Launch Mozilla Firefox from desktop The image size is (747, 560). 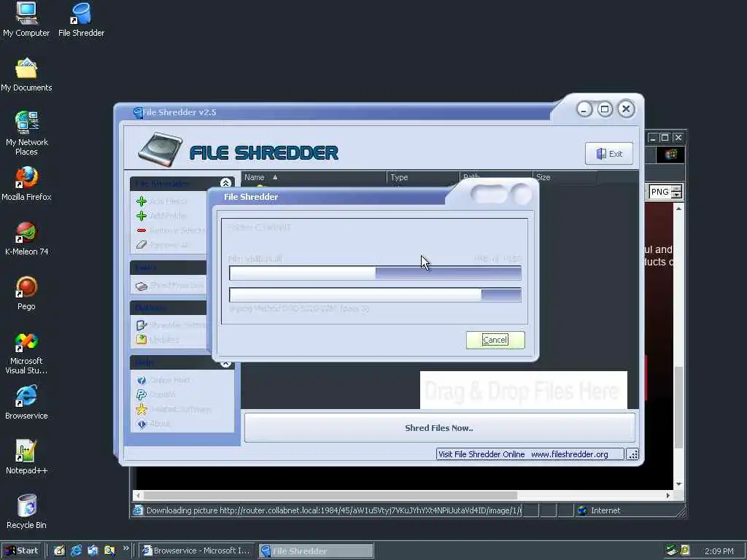(26, 184)
